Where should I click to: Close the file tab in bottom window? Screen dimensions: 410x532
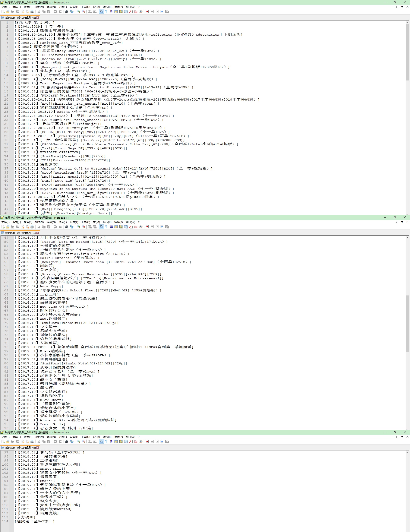click(38, 447)
